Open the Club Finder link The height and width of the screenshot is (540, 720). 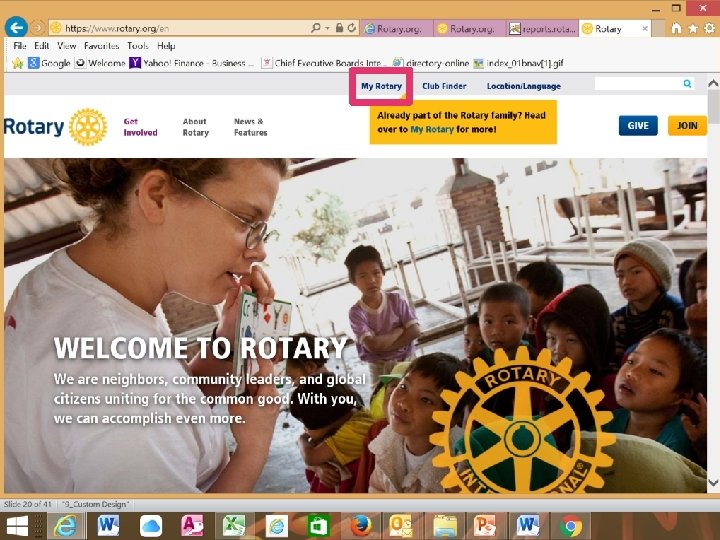[444, 86]
